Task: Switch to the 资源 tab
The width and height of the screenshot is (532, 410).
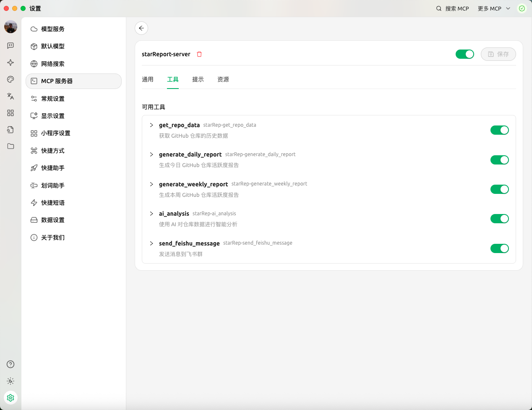Action: coord(223,79)
